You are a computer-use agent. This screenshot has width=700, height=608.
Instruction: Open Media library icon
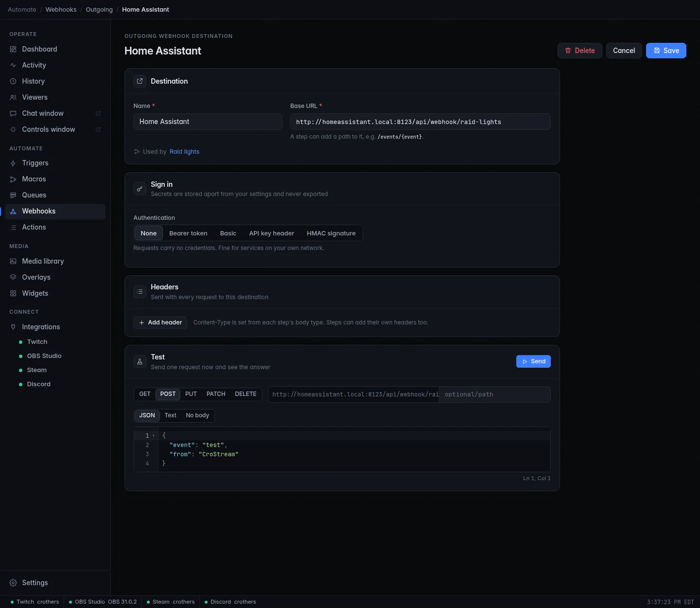pos(13,261)
